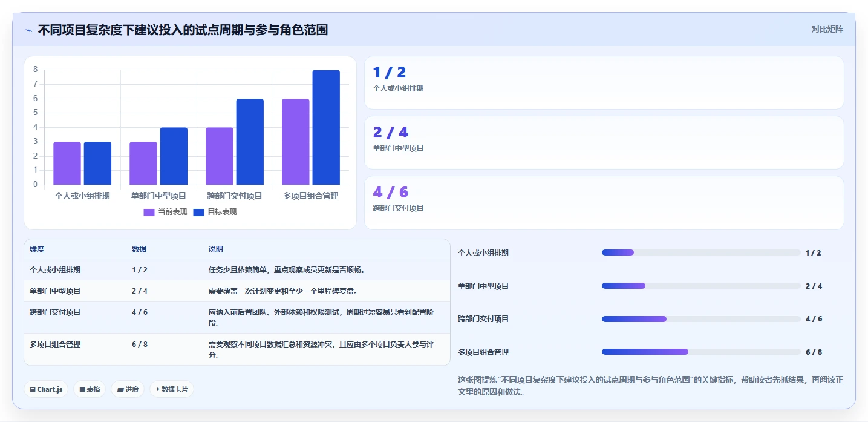Click the 4 / 6 data card
Screen dimensions: 868x422
click(x=604, y=202)
